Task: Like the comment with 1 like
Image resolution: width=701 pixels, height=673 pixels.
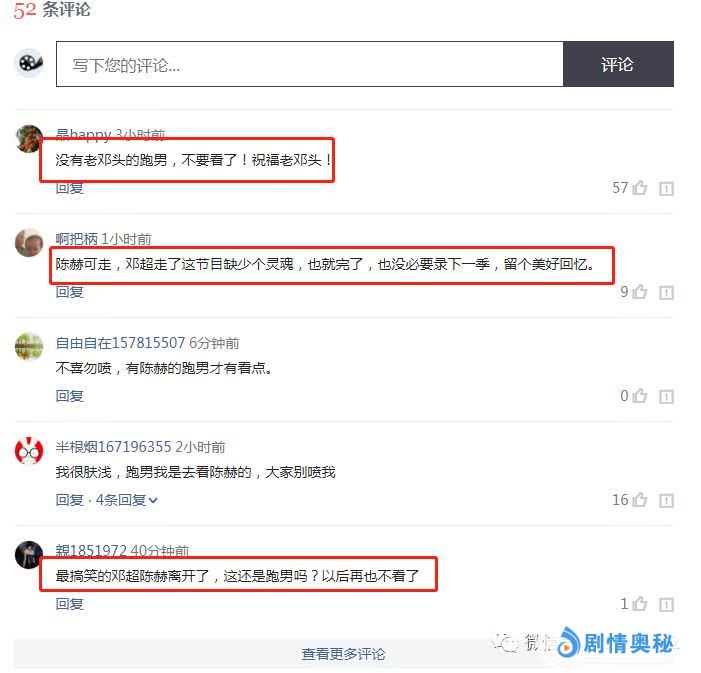Action: coord(640,604)
